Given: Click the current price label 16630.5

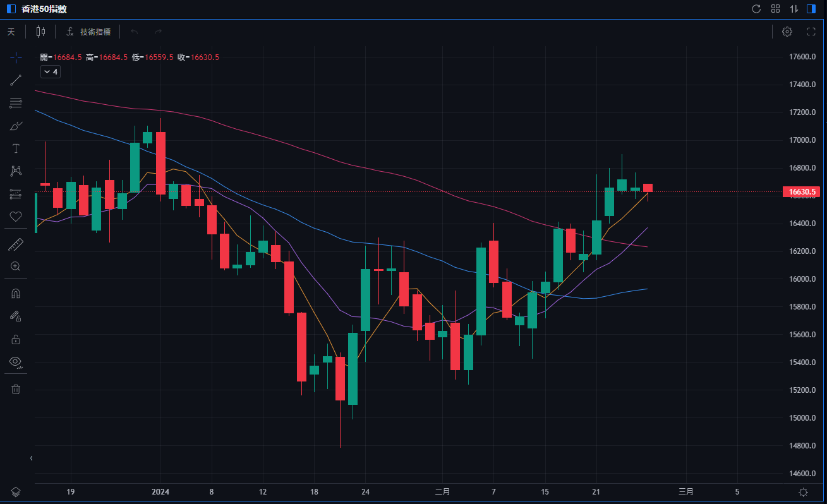Looking at the screenshot, I should point(800,191).
